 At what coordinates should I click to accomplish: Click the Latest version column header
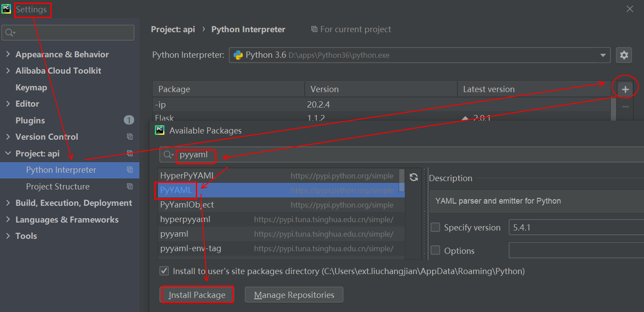pos(535,89)
